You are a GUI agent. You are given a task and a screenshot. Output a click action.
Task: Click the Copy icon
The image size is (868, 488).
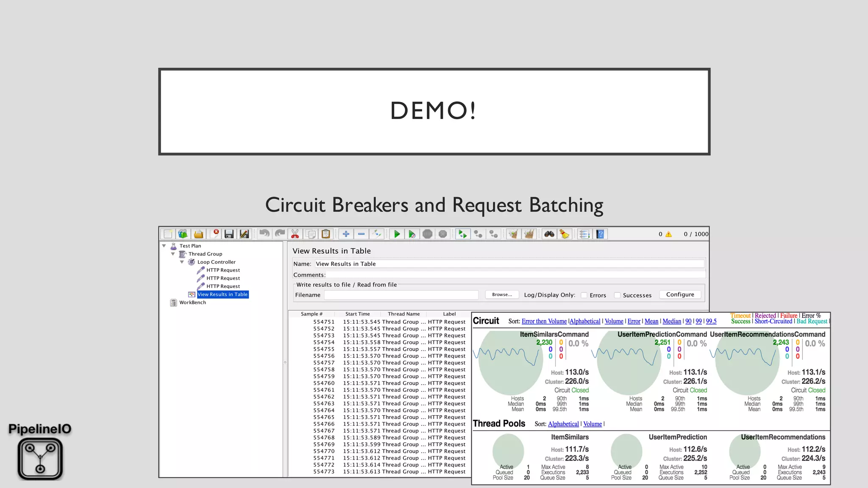[311, 234]
